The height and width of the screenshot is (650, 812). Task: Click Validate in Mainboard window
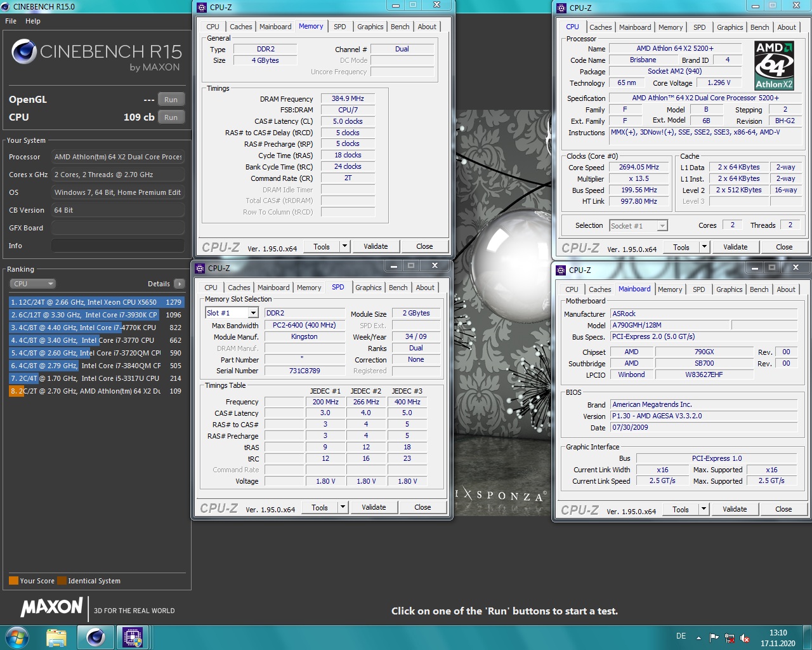point(735,509)
